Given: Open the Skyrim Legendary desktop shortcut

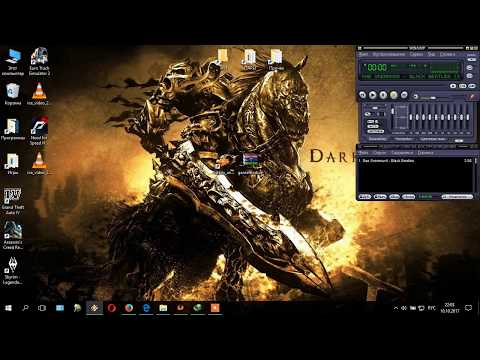Looking at the screenshot, I should [13, 271].
